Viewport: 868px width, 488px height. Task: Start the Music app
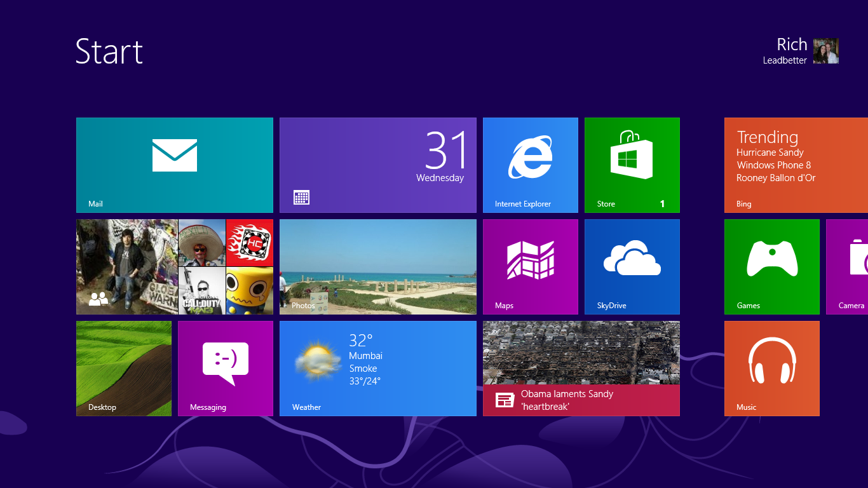pyautogui.click(x=771, y=368)
